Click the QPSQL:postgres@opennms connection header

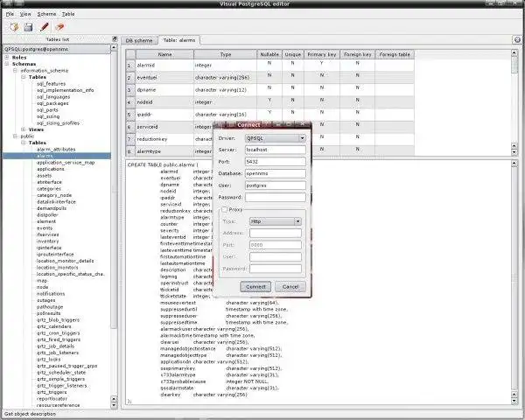56,49
